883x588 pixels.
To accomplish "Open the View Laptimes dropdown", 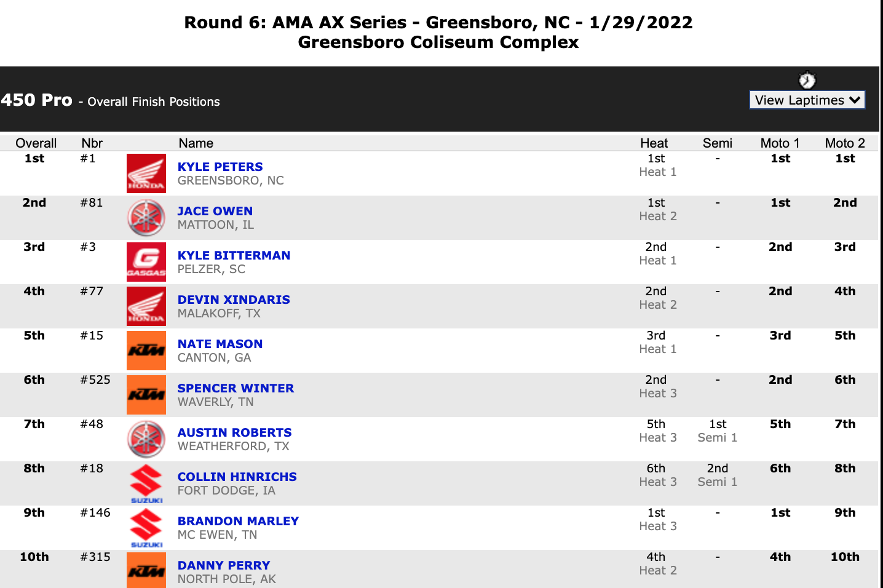I will (807, 100).
